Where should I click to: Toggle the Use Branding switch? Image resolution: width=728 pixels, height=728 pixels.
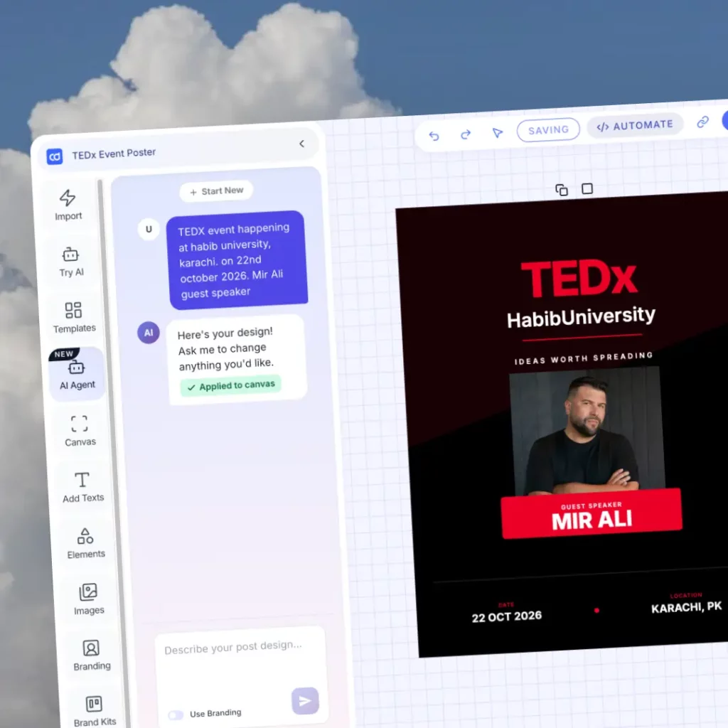point(176,715)
